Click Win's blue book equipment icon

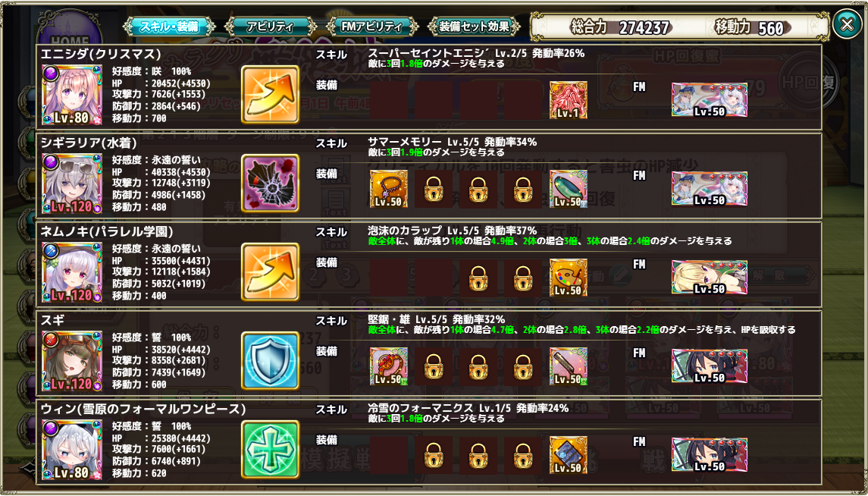pos(569,455)
